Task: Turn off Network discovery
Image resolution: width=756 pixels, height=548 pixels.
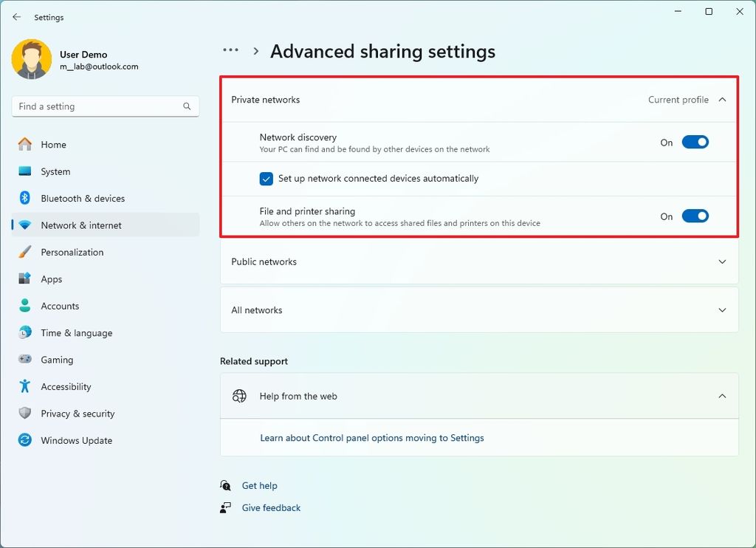Action: [x=694, y=142]
